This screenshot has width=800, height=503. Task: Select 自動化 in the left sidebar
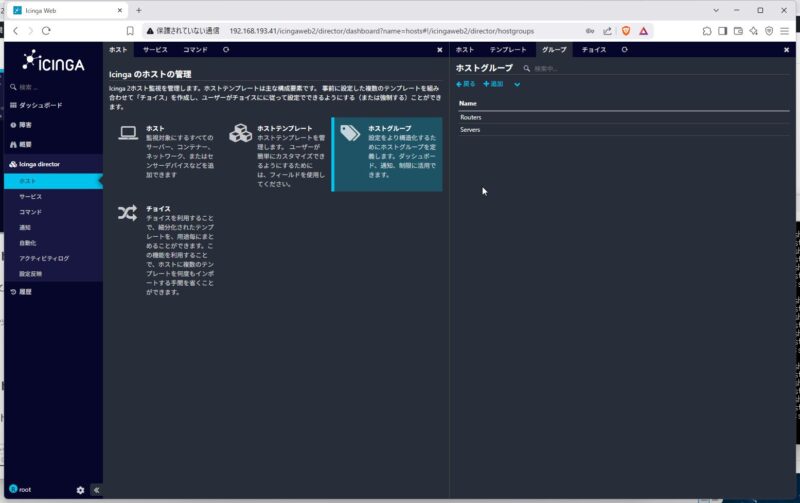[28, 243]
